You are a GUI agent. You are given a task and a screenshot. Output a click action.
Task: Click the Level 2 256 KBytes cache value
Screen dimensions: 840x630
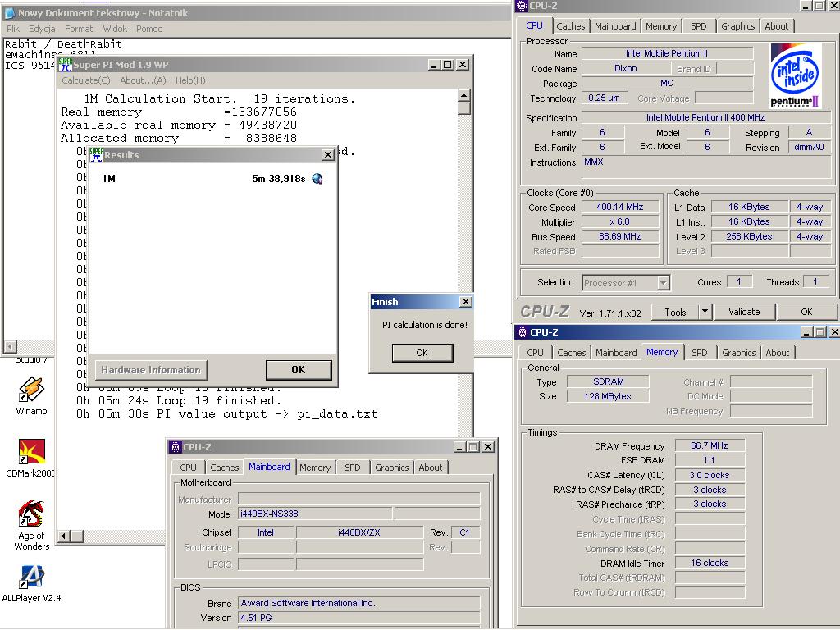(x=749, y=236)
